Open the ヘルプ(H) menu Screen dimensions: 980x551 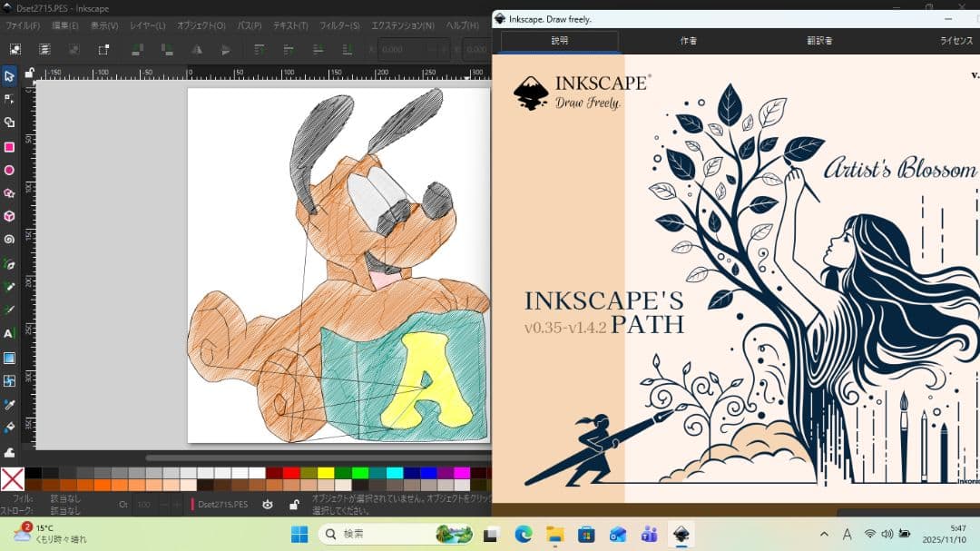coord(463,25)
